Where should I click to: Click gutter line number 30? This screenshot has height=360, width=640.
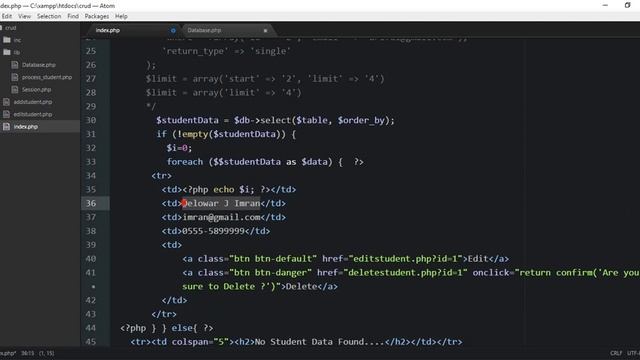(x=91, y=120)
